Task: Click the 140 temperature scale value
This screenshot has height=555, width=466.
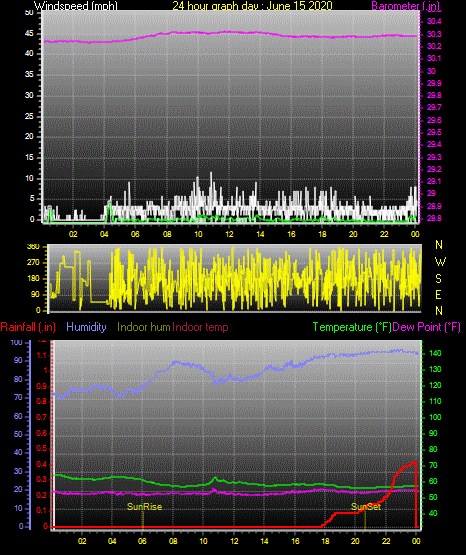Action: tap(435, 353)
